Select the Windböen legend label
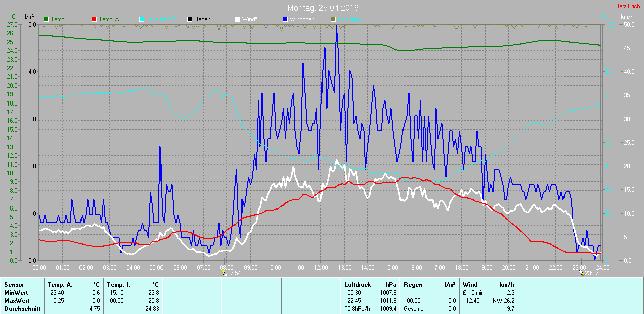 [x=302, y=19]
